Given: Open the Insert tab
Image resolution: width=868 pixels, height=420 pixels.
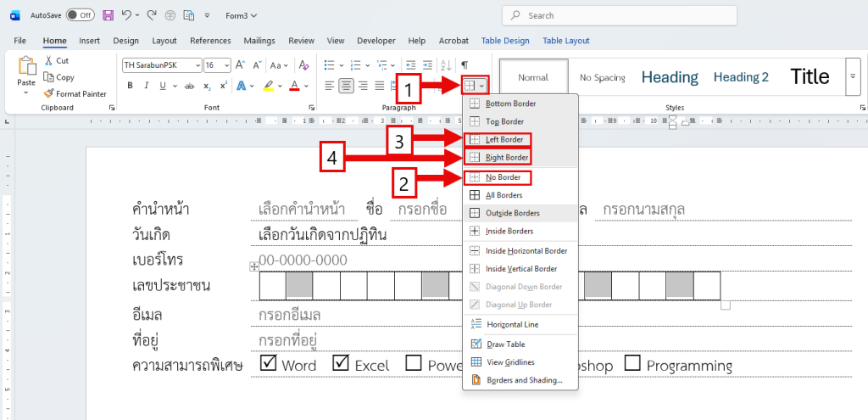Looking at the screenshot, I should pos(89,41).
